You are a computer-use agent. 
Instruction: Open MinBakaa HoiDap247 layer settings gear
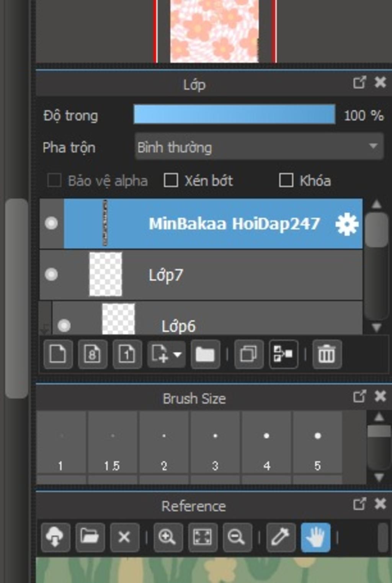pyautogui.click(x=346, y=224)
